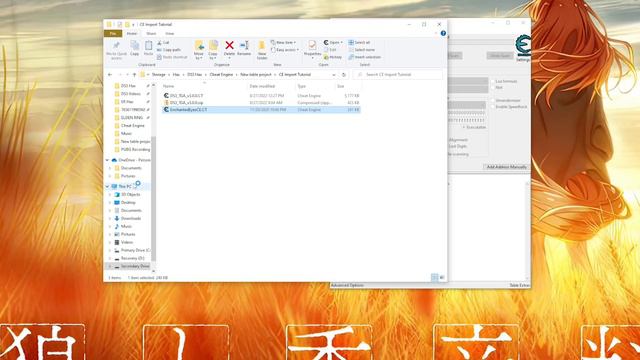Open the New item dropdown

click(283, 42)
